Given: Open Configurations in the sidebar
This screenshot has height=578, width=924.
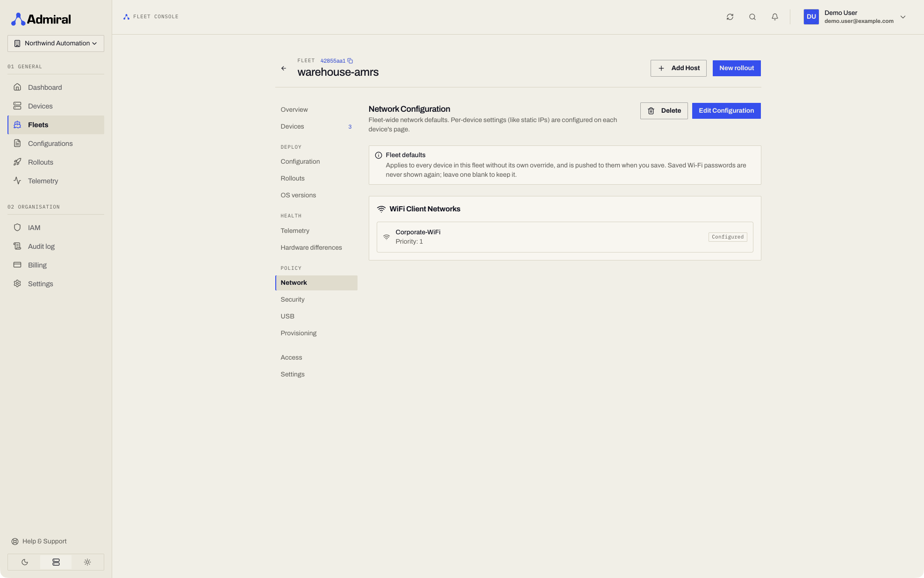Looking at the screenshot, I should click(56, 144).
